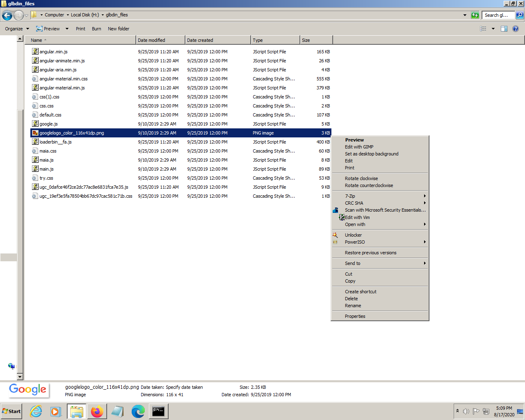The height and width of the screenshot is (420, 525).
Task: Expand the Organize dropdown menu
Action: 17,29
